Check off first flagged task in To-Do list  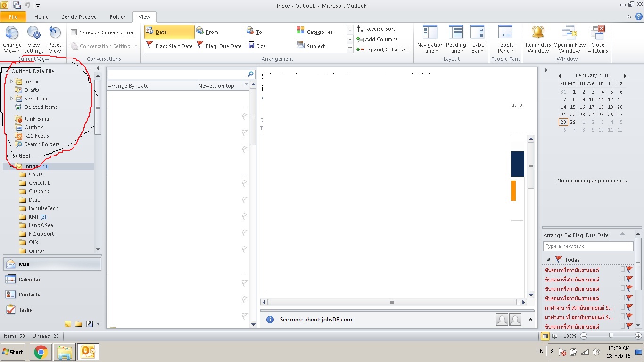622,270
